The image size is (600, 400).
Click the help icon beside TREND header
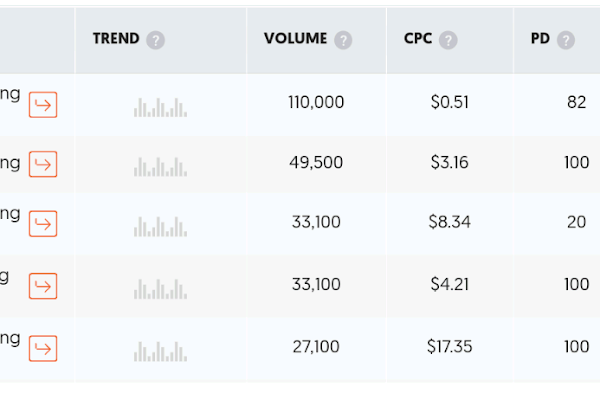tap(155, 40)
